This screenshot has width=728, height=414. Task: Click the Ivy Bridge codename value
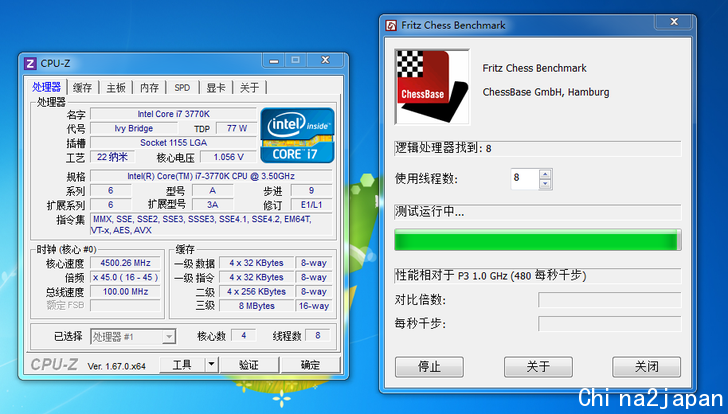pos(134,128)
